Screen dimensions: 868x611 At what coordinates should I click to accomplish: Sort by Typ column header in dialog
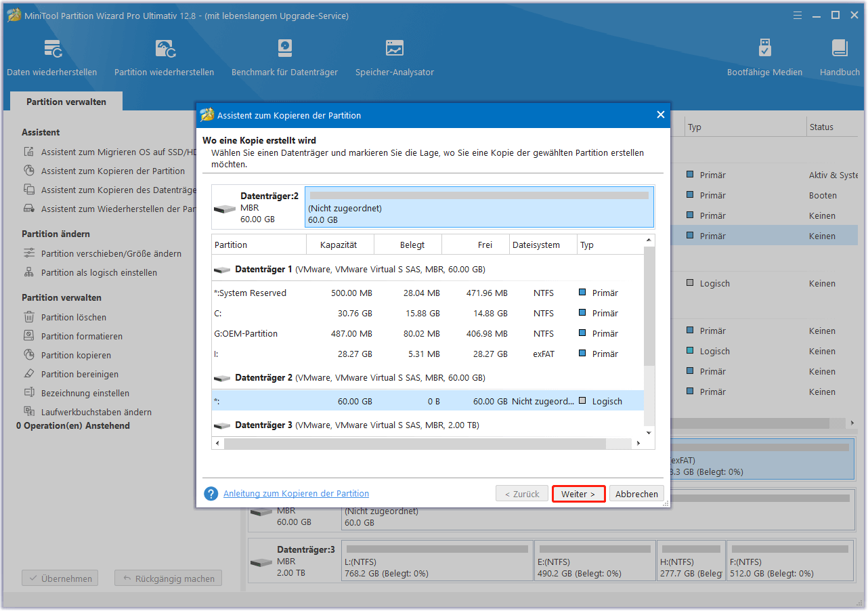(x=610, y=245)
